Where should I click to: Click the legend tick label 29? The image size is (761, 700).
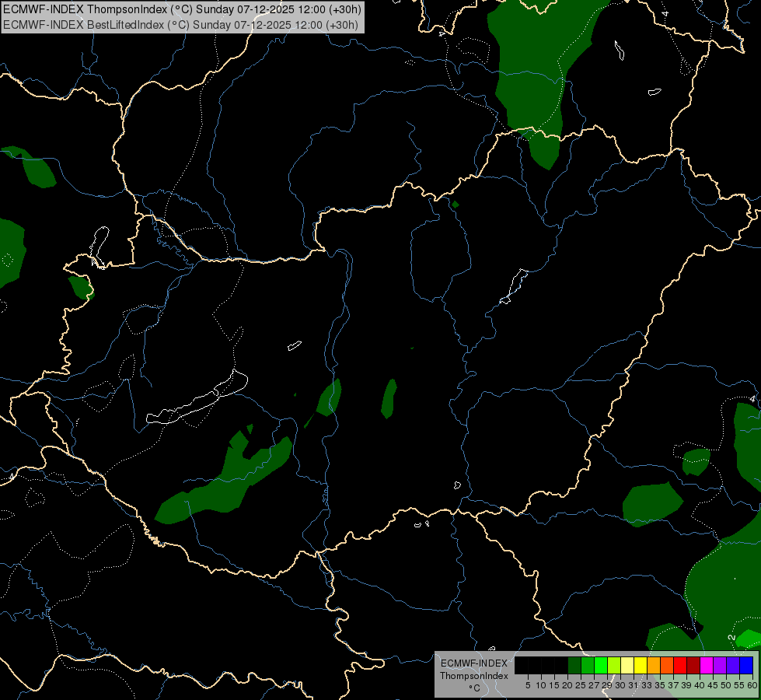coord(607,685)
